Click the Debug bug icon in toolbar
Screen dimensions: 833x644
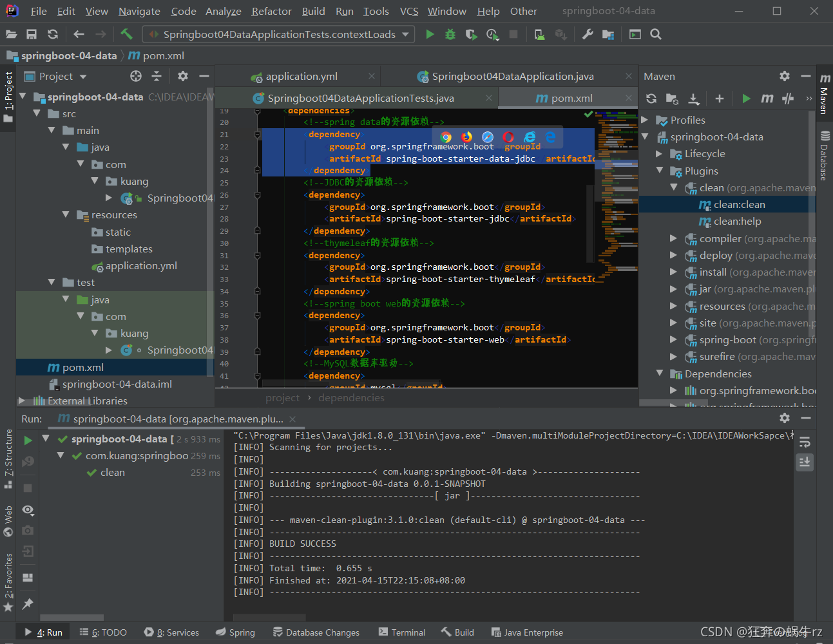[450, 34]
